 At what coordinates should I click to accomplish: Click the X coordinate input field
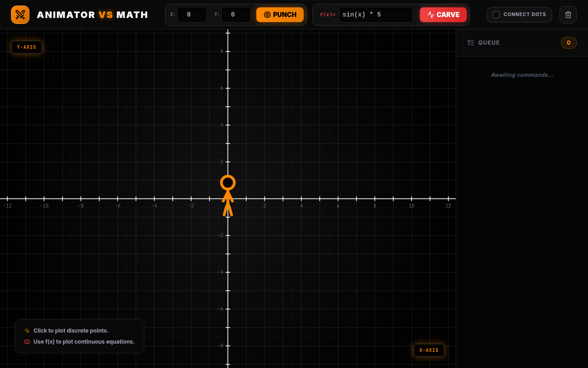(x=192, y=15)
